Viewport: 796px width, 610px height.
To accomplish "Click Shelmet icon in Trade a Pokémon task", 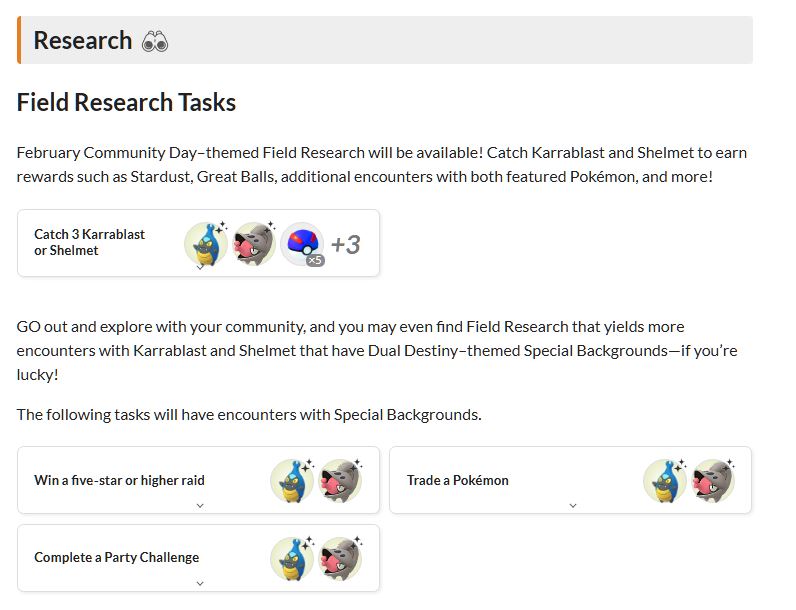I will click(x=713, y=481).
